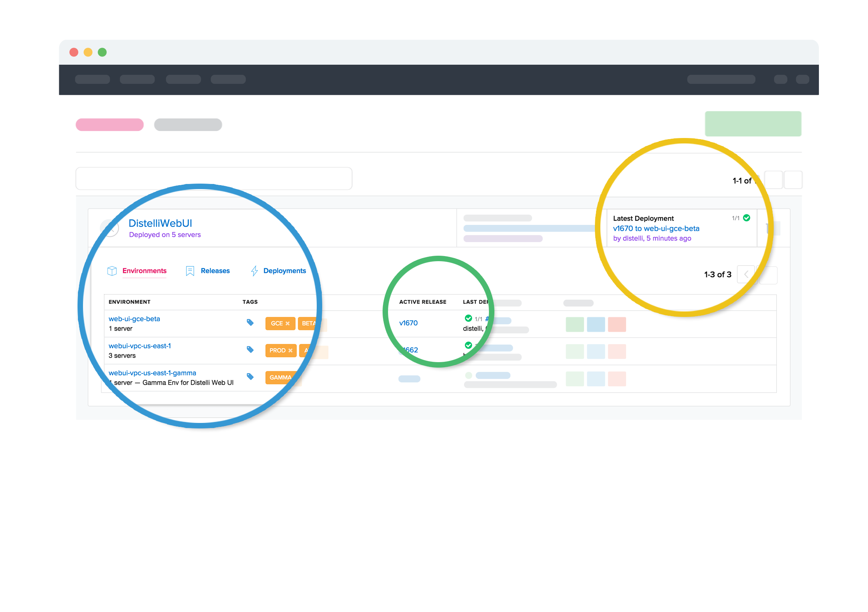The width and height of the screenshot is (868, 612).
Task: Click the tag icon for webui-vpc-us-east-1-gamma
Action: point(250,377)
